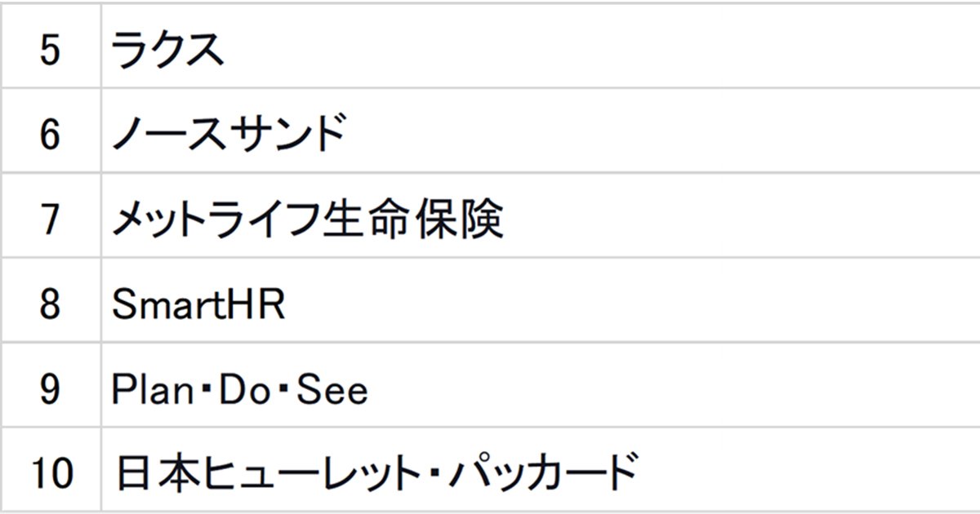Select the company name ラクス
The height and width of the screenshot is (514, 980).
(x=167, y=51)
